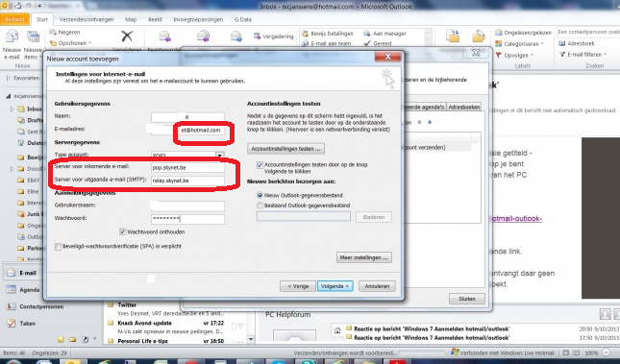Expand the Favorieten section
620x364 pixels.
click(9, 78)
